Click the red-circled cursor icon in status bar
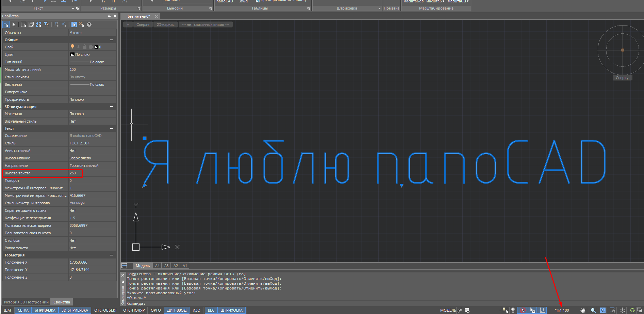The image size is (644, 314). 522,310
